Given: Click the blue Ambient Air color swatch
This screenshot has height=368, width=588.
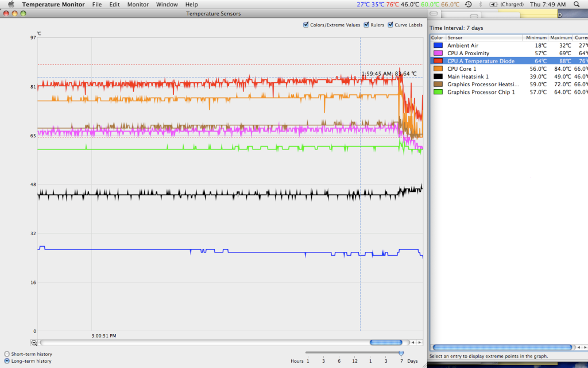Looking at the screenshot, I should [438, 45].
